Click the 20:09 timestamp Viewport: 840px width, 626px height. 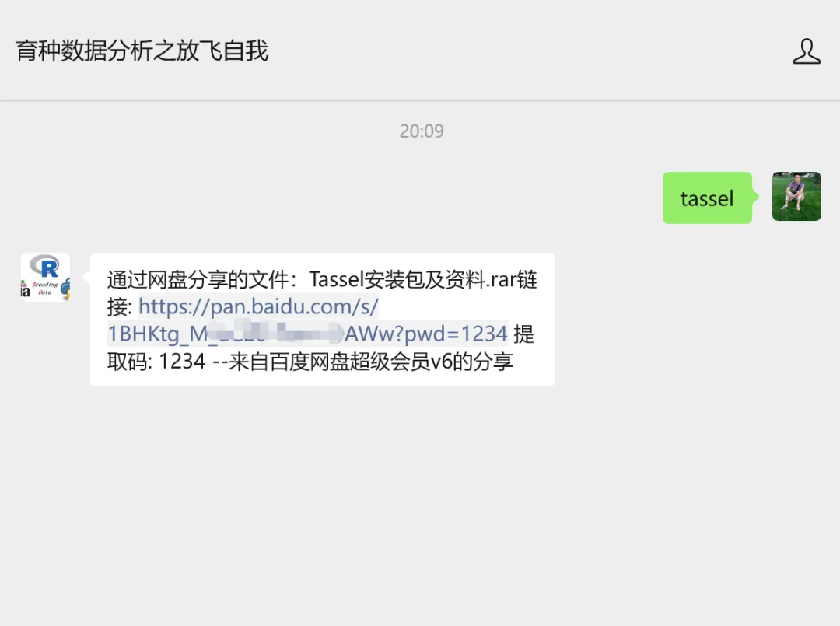point(422,131)
